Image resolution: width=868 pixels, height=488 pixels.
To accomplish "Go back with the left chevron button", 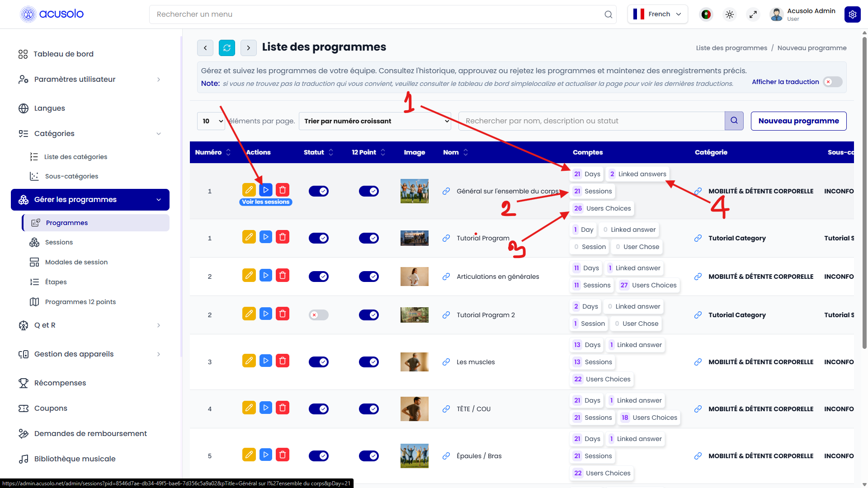I will point(205,47).
